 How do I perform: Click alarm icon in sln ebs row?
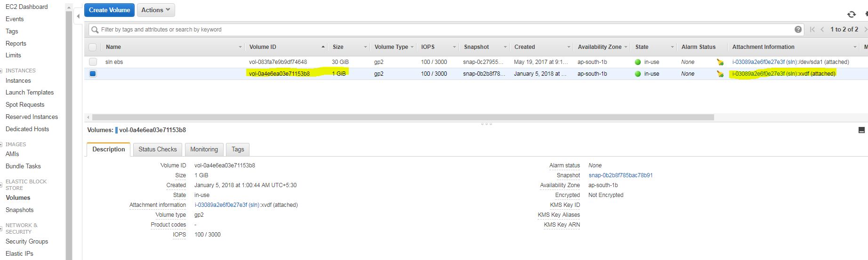(720, 62)
